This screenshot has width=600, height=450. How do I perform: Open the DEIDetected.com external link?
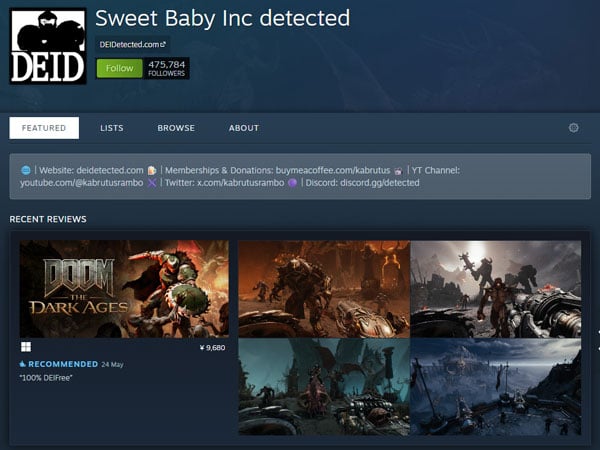[x=132, y=44]
